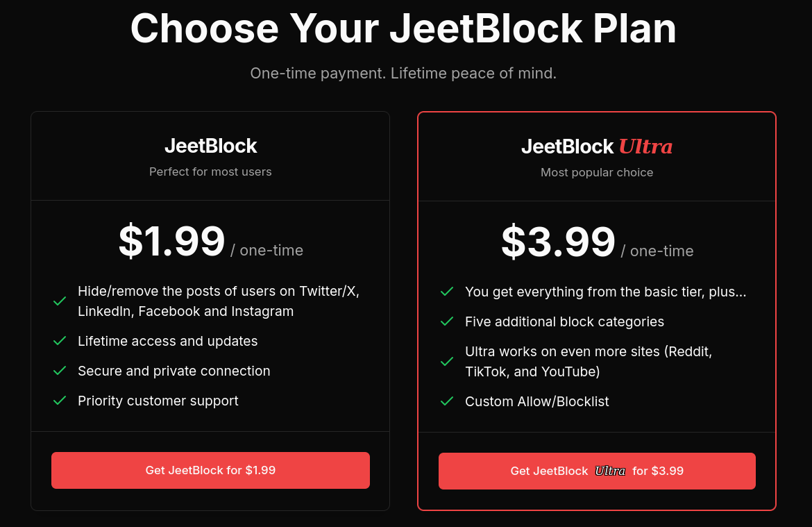Viewport: 812px width, 527px height.
Task: Click checkmark beside Hide/remove the posts feature
Action: pos(60,301)
